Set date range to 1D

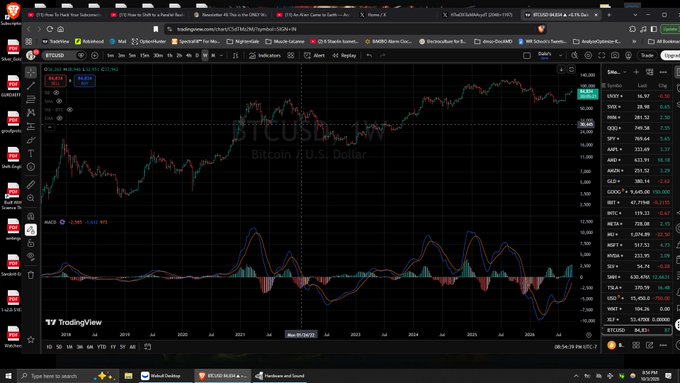click(49, 347)
